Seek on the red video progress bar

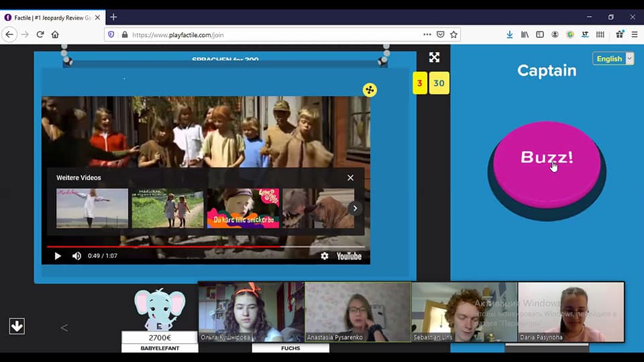[206, 247]
